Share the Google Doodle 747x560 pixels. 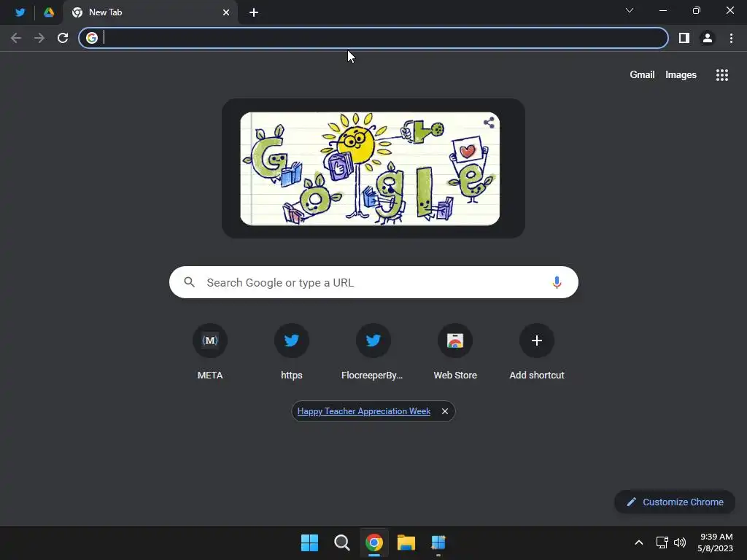coord(489,122)
